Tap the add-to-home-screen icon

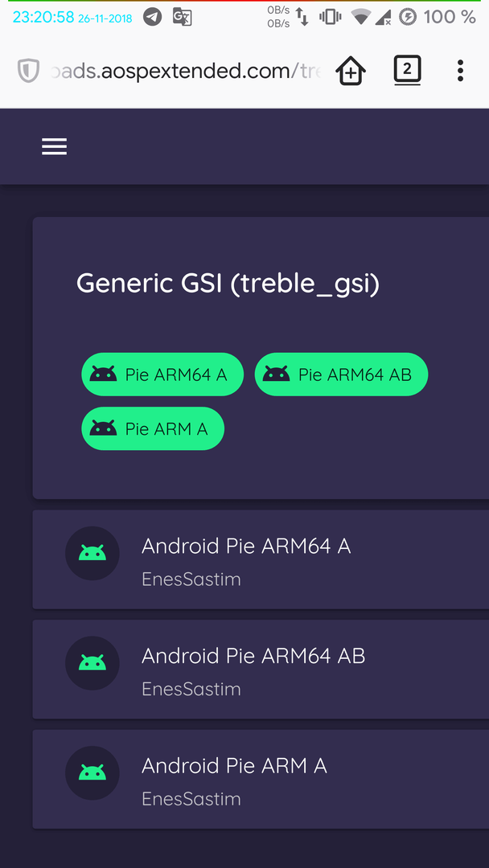pos(351,71)
